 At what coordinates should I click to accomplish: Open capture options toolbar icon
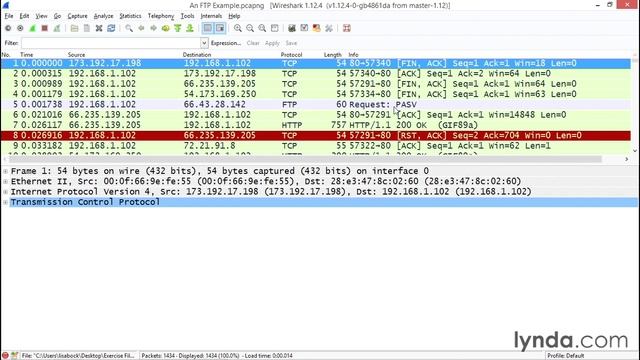tap(20, 28)
